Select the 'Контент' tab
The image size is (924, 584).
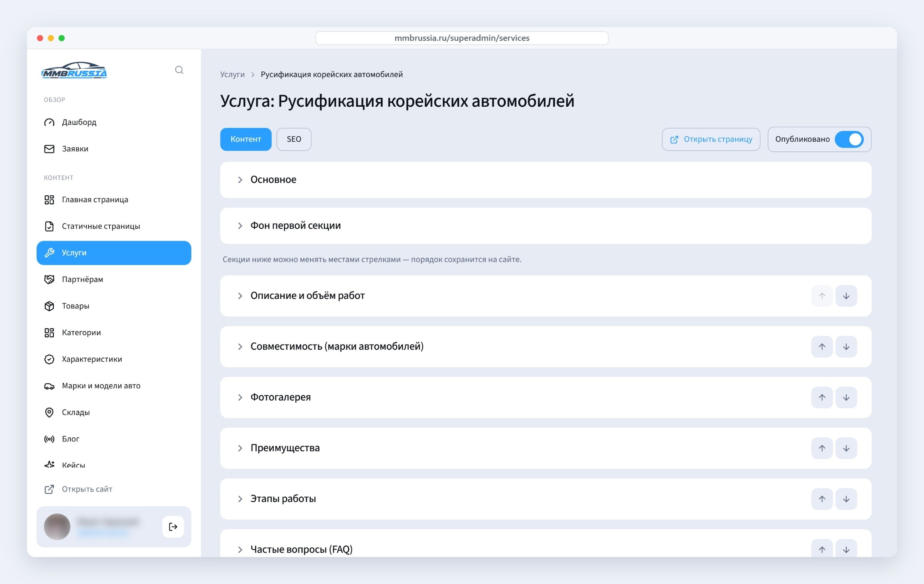(246, 139)
